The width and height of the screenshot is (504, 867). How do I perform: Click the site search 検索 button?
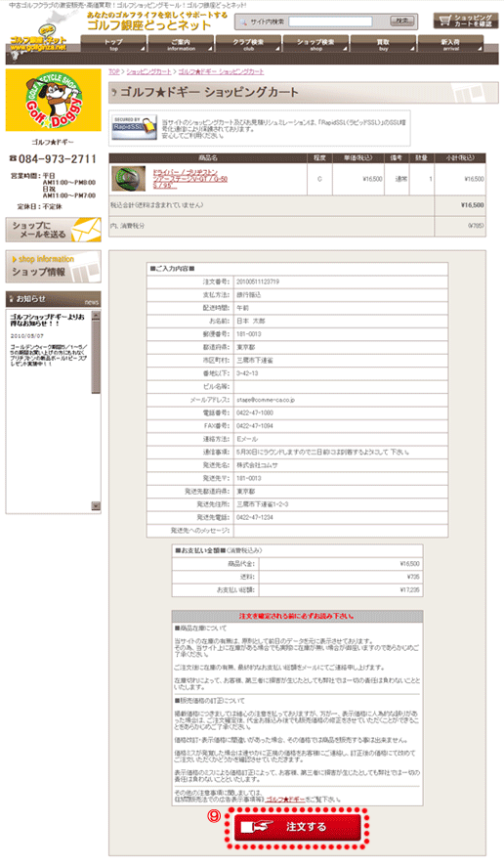click(401, 21)
